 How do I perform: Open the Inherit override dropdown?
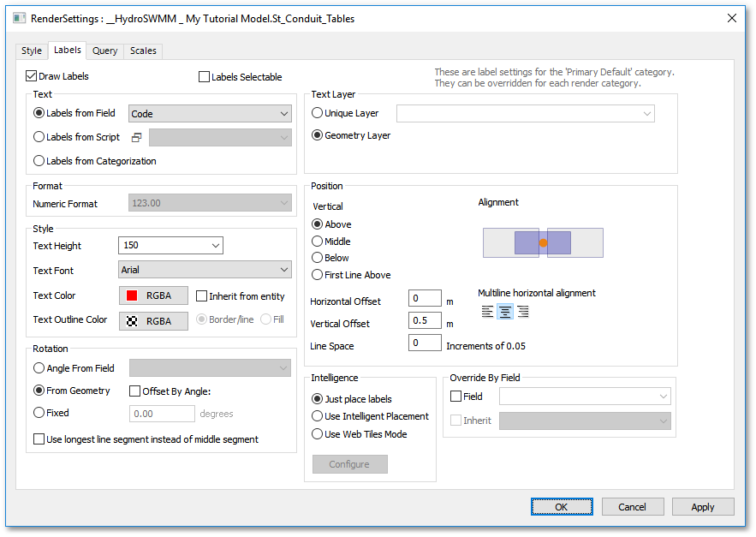click(585, 421)
